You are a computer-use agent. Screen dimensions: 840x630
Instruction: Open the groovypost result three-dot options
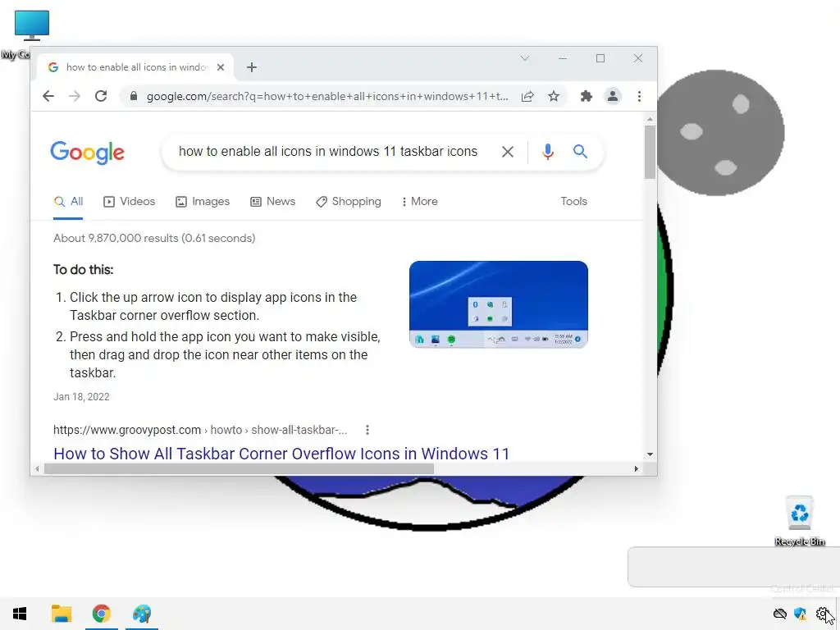pos(367,430)
